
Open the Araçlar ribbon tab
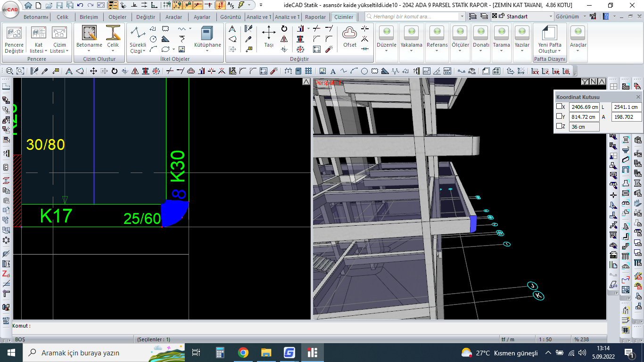[x=173, y=17]
